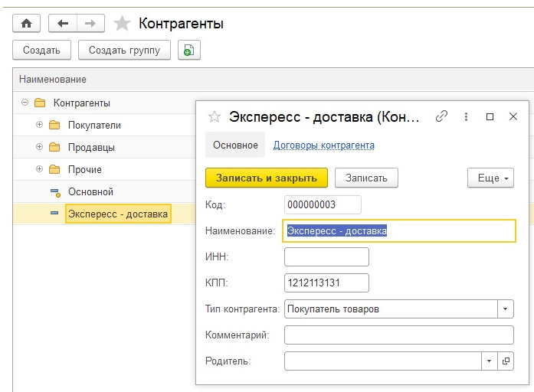This screenshot has width=534, height=392.
Task: Open the Еще dropdown menu
Action: click(x=490, y=178)
